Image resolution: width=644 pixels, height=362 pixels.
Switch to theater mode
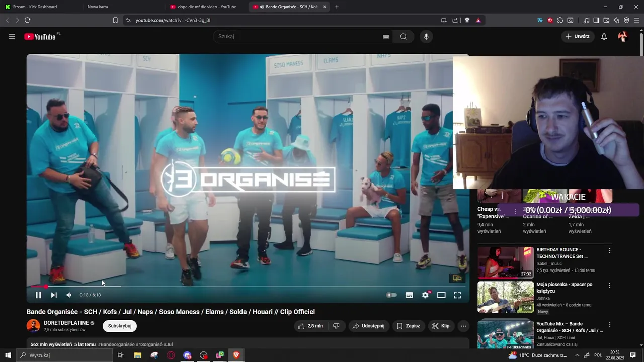pos(441,295)
